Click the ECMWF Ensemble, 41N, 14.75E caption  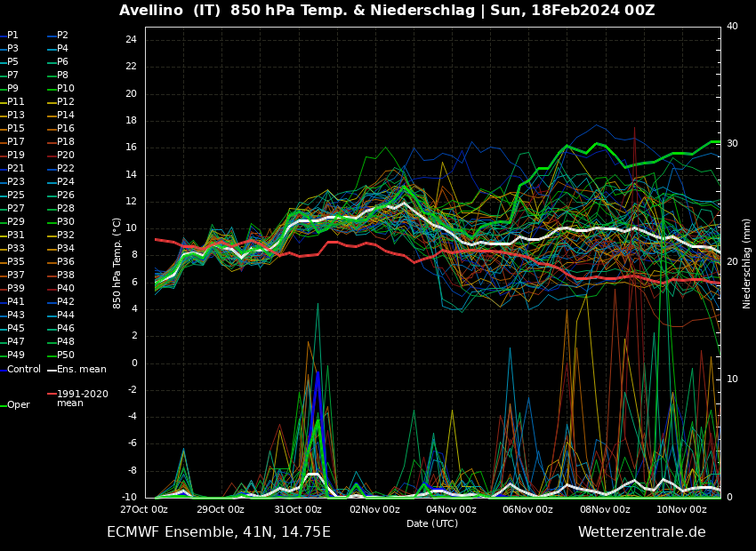tap(219, 532)
